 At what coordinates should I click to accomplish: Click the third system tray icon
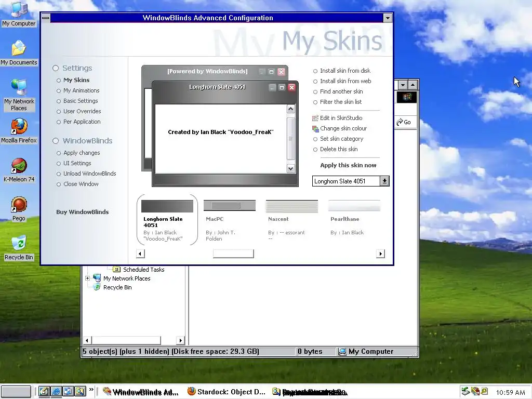484,391
